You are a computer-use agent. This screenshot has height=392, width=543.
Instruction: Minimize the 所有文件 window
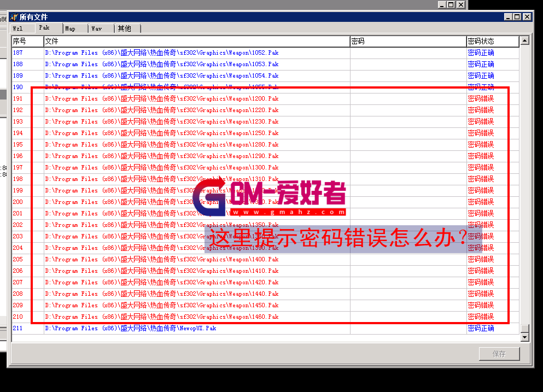pyautogui.click(x=508, y=16)
